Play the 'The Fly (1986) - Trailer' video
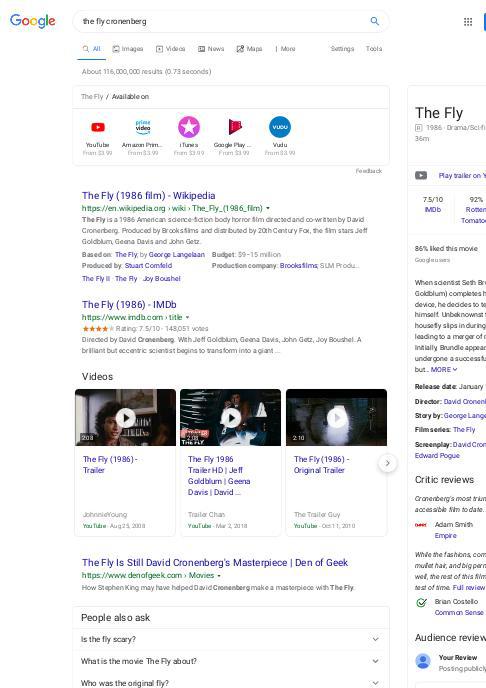 [125, 417]
